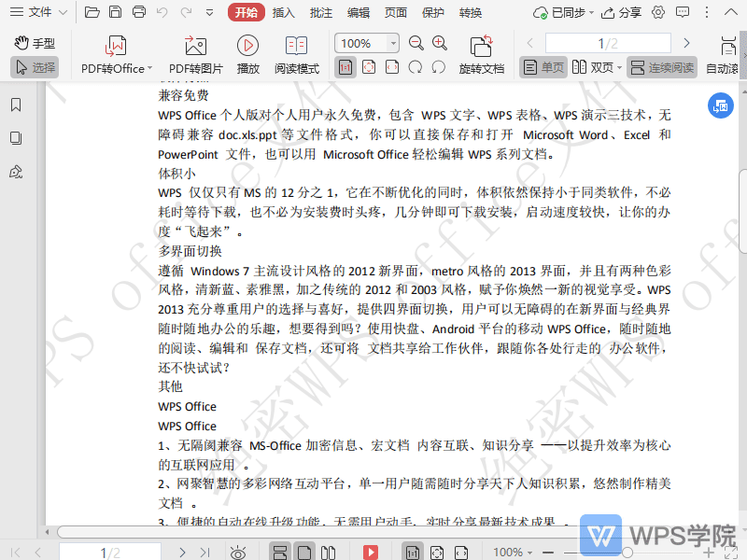
Task: Expand the PDF to Office dropdown
Action: (x=149, y=68)
